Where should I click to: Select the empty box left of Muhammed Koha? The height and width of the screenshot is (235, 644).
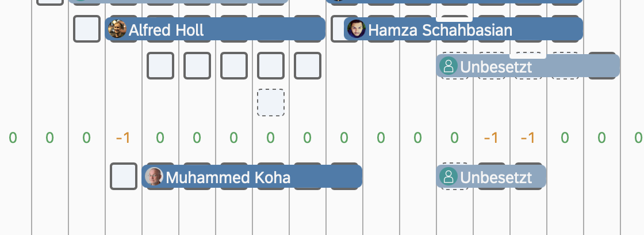point(124,176)
